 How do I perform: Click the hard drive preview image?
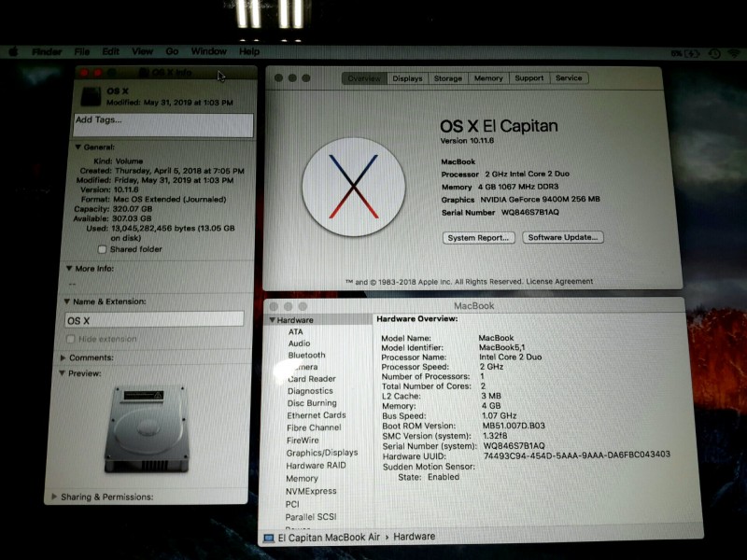point(148,428)
